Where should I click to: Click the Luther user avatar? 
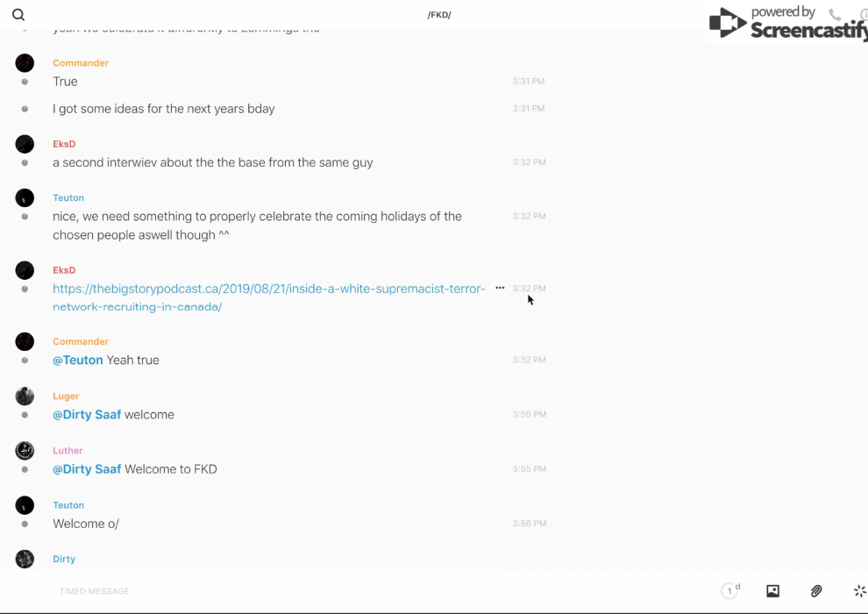[25, 451]
